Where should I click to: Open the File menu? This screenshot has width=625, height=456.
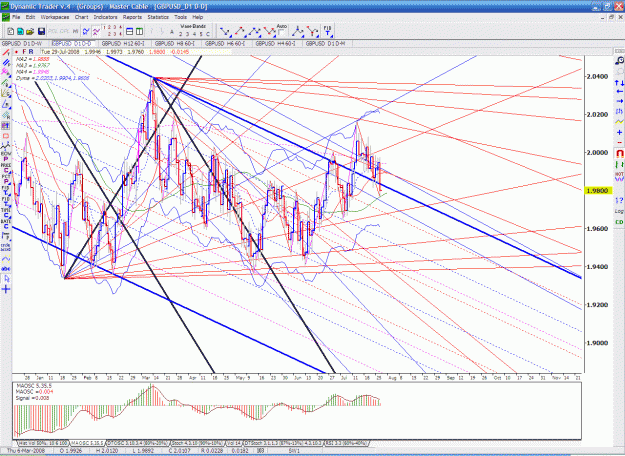[x=16, y=17]
